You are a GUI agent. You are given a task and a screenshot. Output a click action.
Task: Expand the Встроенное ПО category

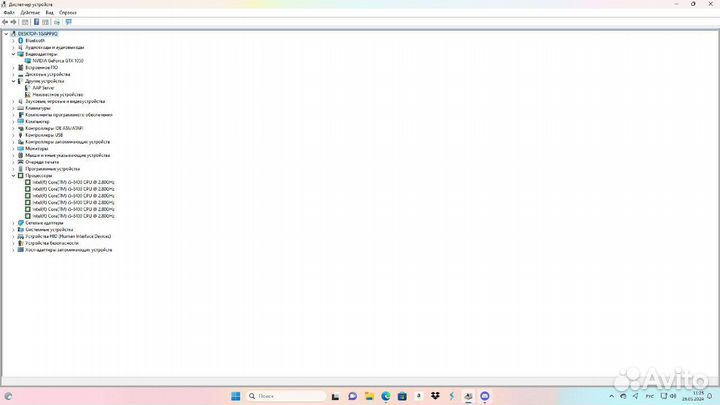13,68
